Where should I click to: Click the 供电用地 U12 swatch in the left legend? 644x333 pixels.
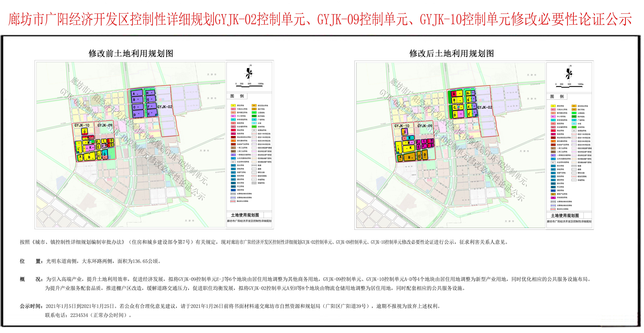(x=233, y=169)
